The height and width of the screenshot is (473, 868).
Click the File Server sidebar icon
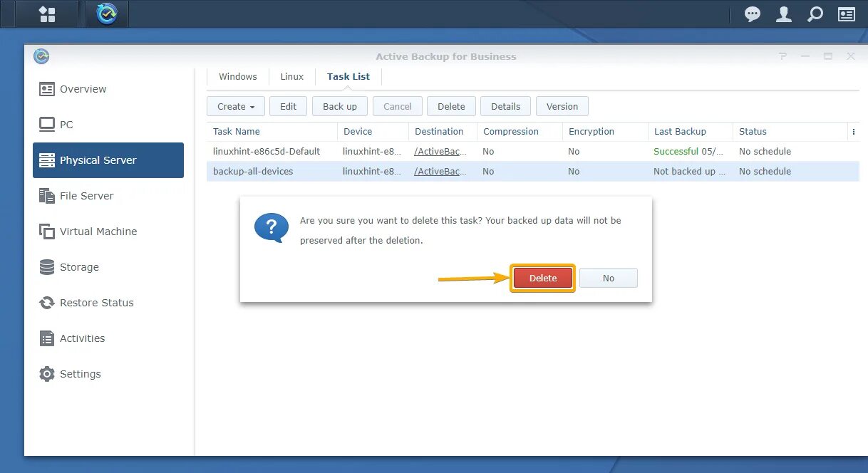click(x=47, y=196)
